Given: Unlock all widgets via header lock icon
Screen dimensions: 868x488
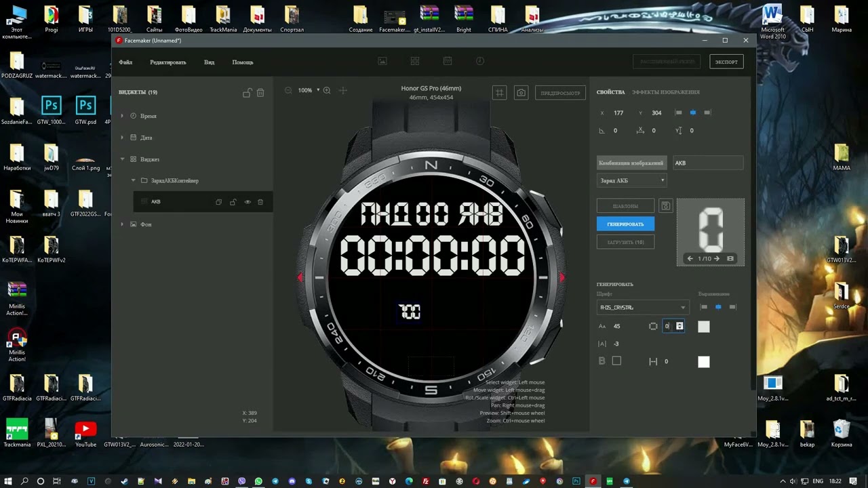Looking at the screenshot, I should tap(248, 92).
